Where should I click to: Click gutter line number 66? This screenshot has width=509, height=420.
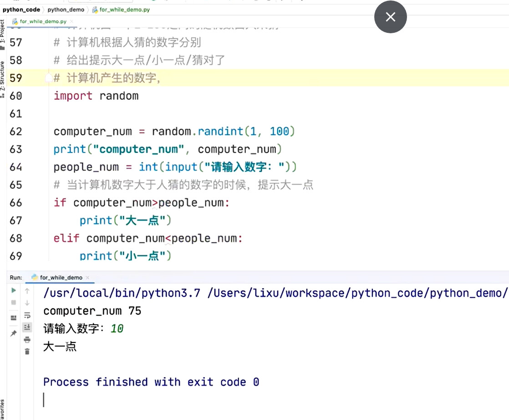[x=15, y=203]
